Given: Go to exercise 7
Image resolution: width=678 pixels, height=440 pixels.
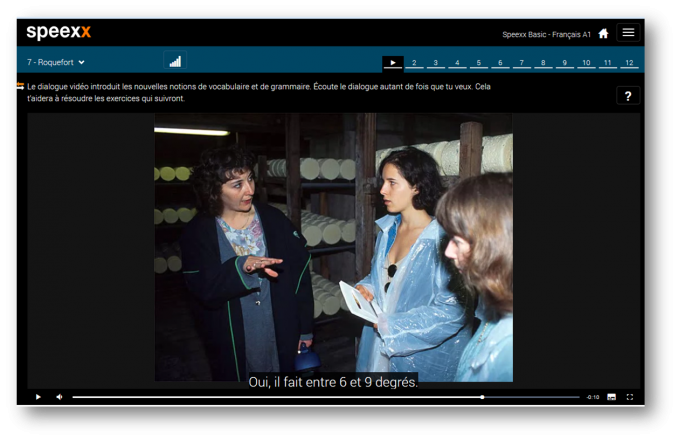Looking at the screenshot, I should [x=521, y=63].
